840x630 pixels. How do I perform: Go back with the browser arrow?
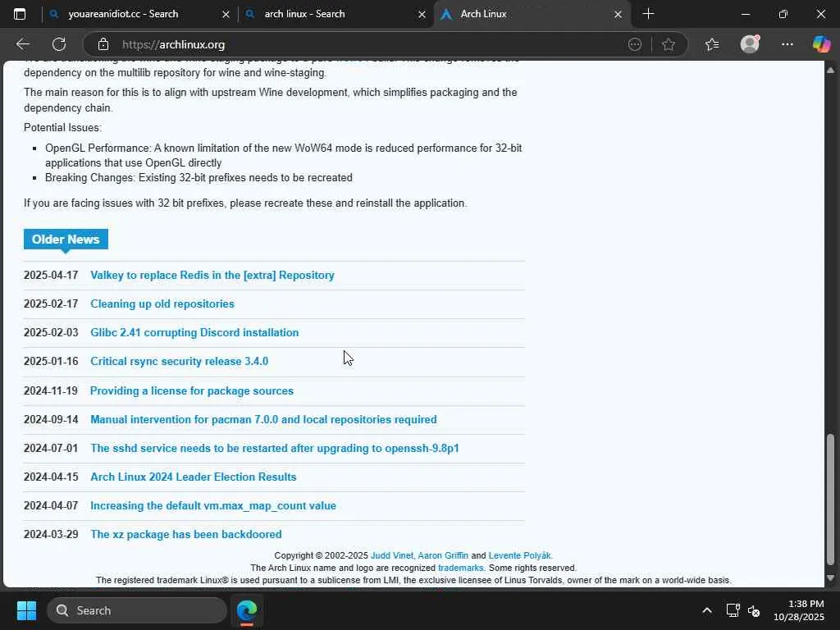(x=22, y=44)
